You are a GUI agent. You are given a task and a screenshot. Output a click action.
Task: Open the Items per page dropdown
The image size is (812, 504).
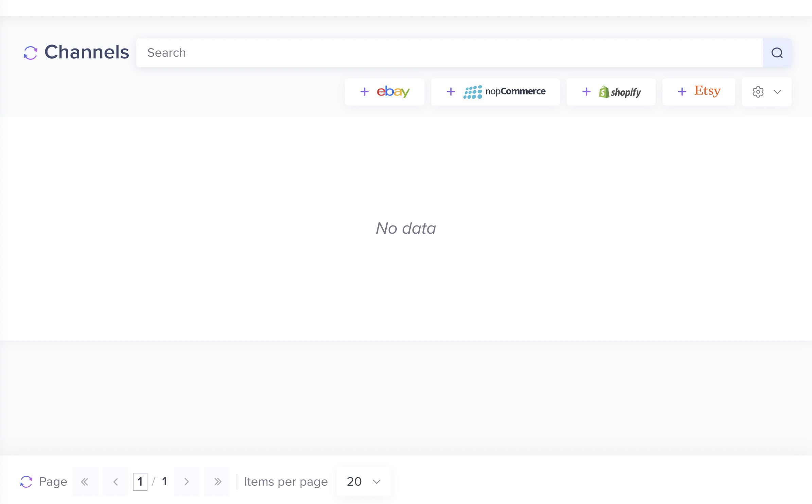pyautogui.click(x=364, y=482)
